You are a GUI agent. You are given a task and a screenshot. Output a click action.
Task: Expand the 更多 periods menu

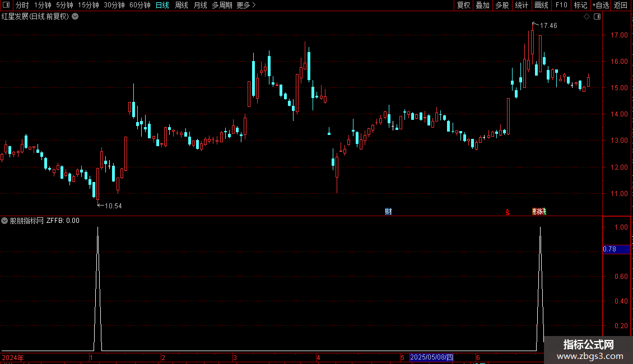(246, 5)
